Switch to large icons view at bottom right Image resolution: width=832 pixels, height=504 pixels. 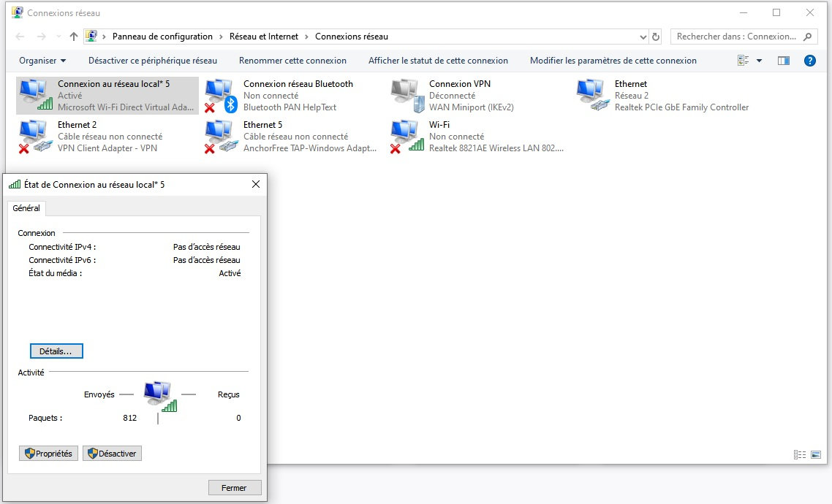(816, 455)
